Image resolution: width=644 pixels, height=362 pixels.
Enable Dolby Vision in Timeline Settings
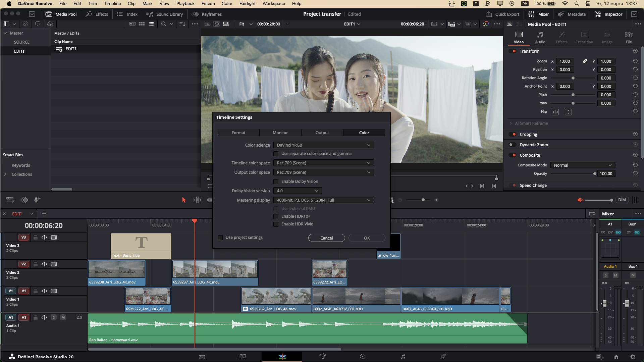point(276,182)
